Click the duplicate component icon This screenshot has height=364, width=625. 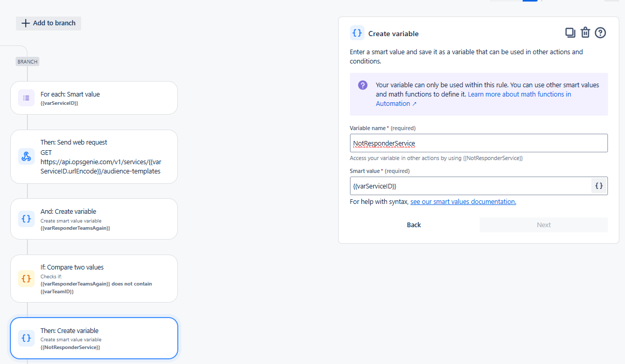(x=570, y=33)
